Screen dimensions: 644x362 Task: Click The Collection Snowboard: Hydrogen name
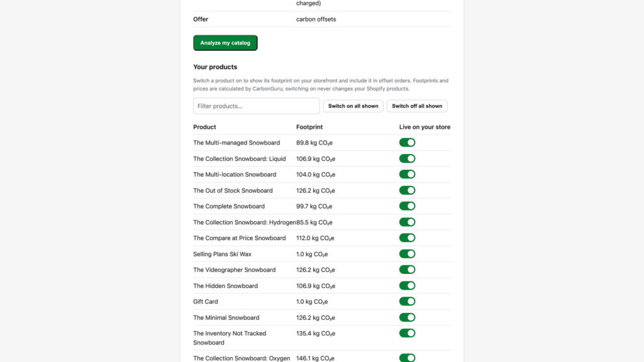pyautogui.click(x=245, y=222)
